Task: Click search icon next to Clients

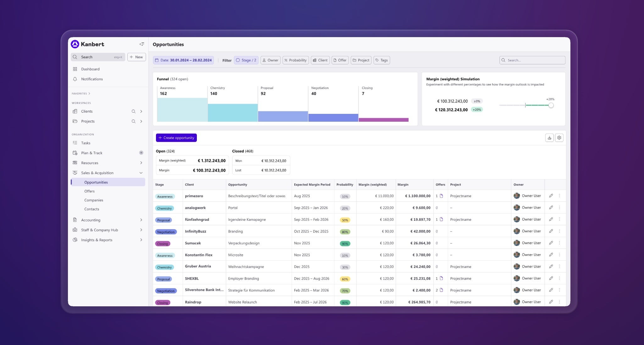Action: pyautogui.click(x=134, y=111)
